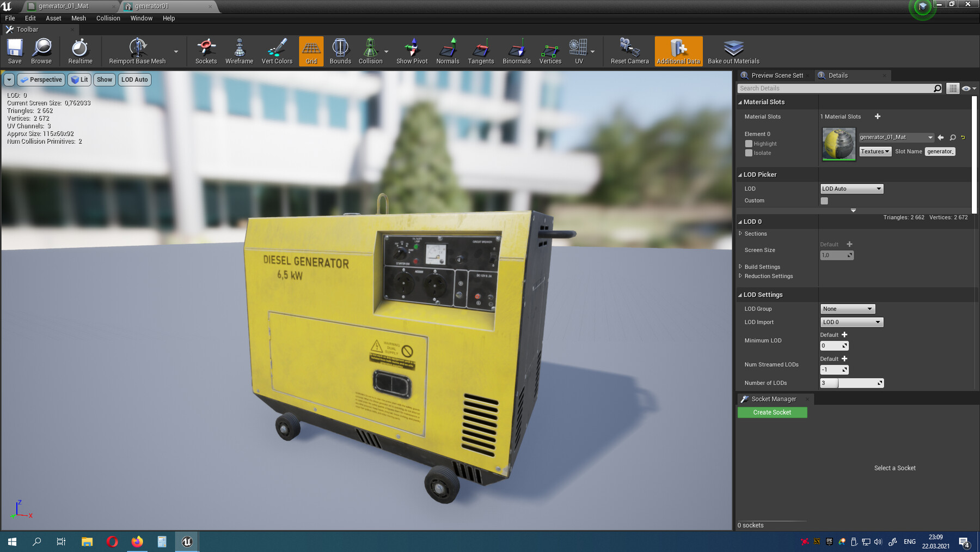Show the Vert Colors overlay
The height and width of the screenshot is (552, 980).
click(277, 51)
